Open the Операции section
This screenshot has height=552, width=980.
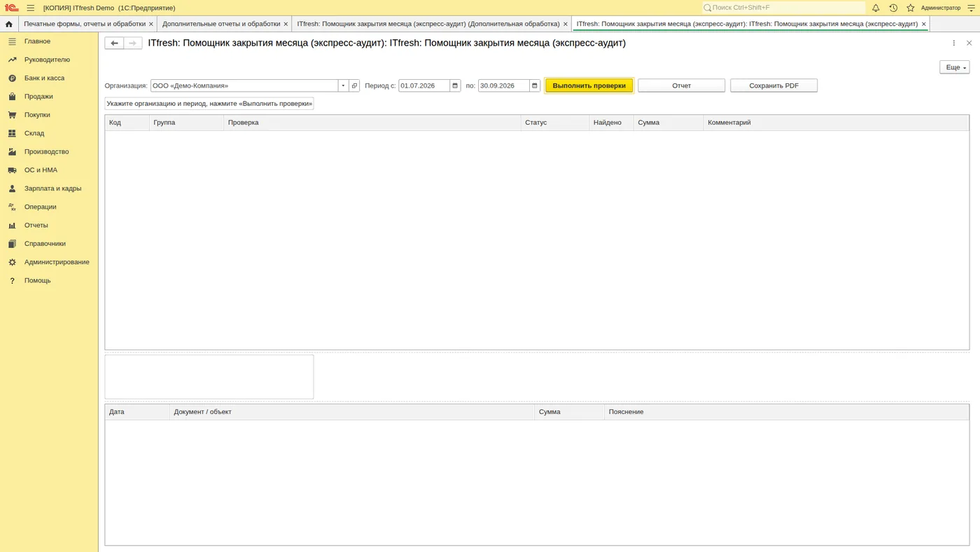(x=40, y=207)
